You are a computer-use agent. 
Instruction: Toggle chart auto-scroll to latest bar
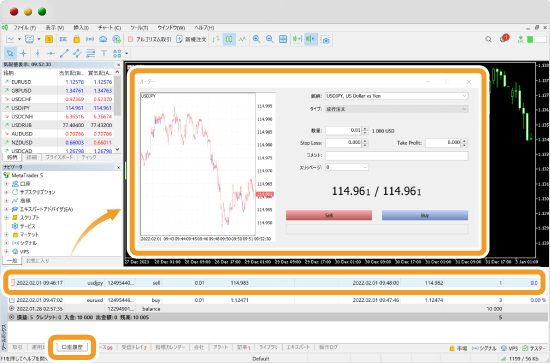pyautogui.click(x=297, y=39)
